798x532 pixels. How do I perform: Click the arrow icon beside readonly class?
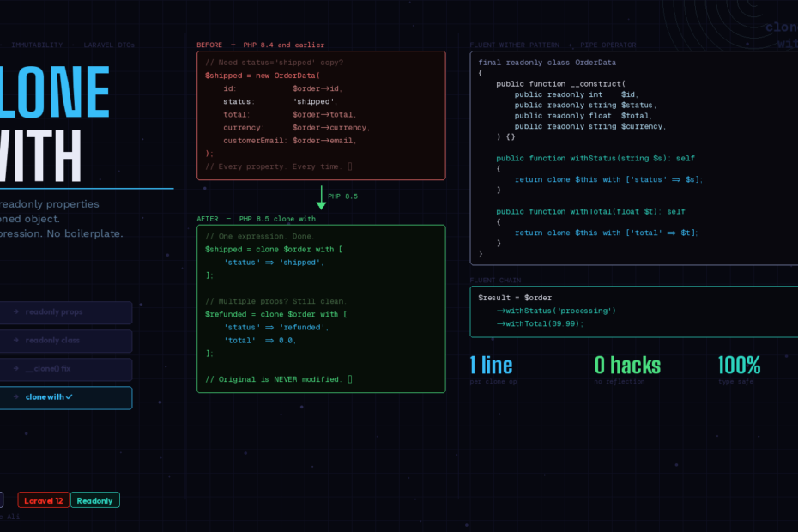[16, 341]
